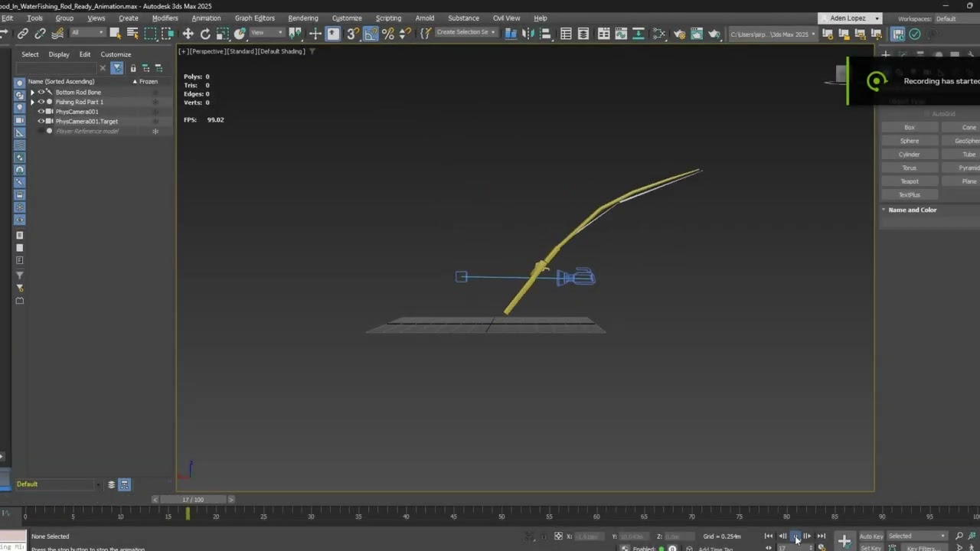Click the time slider 17 / 100 handle
Viewport: 980px width, 551px height.
click(193, 500)
